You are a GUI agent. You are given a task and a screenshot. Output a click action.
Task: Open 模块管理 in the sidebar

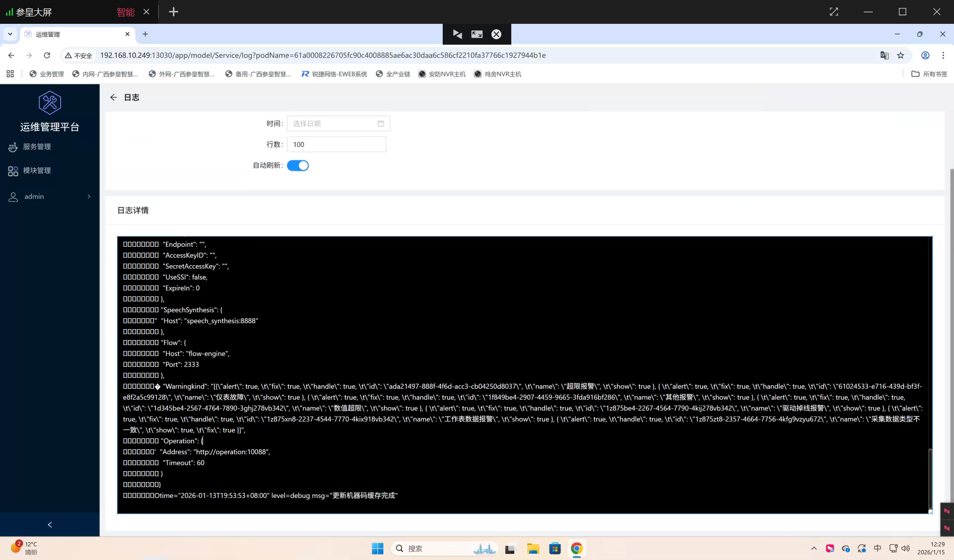[x=37, y=171]
